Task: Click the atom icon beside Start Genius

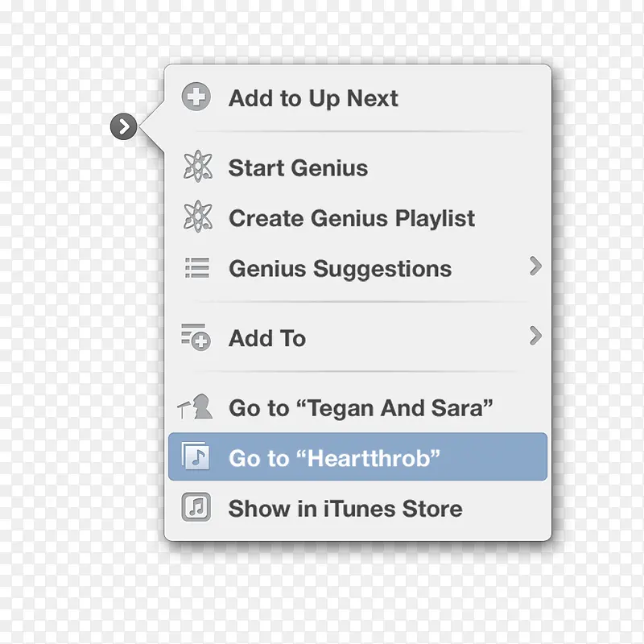Action: coord(196,167)
